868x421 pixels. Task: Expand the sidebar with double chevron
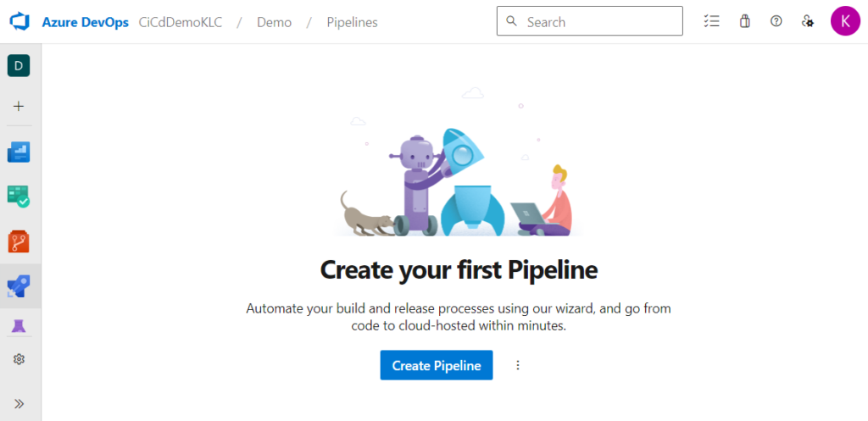click(x=19, y=403)
